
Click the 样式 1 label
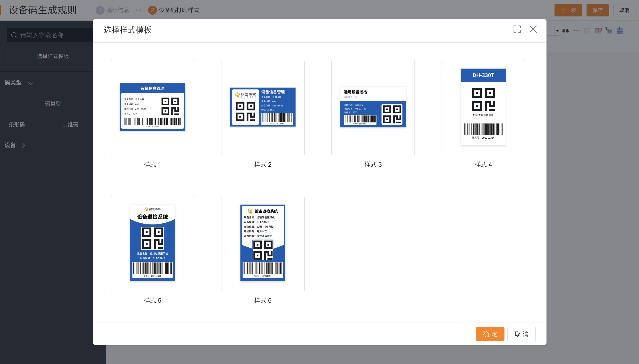click(152, 164)
